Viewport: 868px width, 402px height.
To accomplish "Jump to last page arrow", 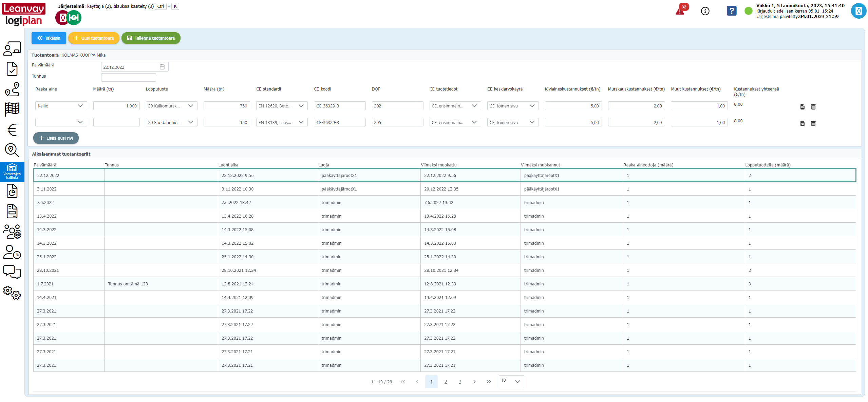I will coord(489,382).
